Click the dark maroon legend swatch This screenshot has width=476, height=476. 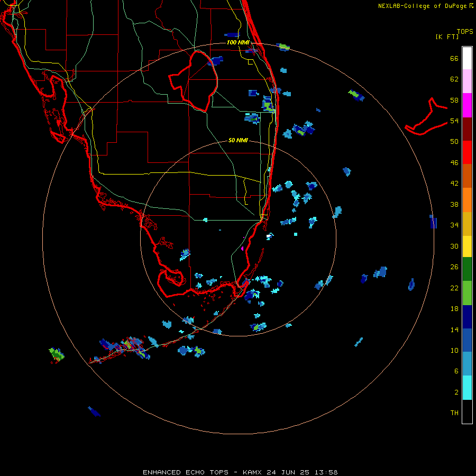467,129
